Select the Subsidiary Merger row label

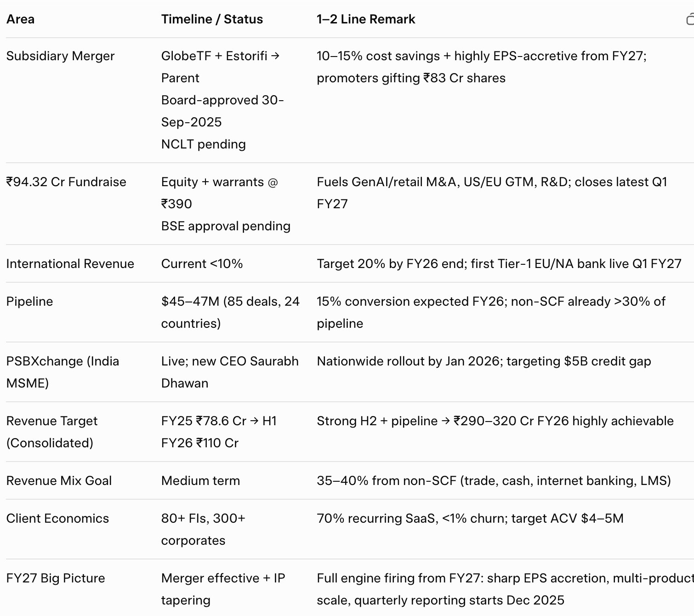point(60,56)
